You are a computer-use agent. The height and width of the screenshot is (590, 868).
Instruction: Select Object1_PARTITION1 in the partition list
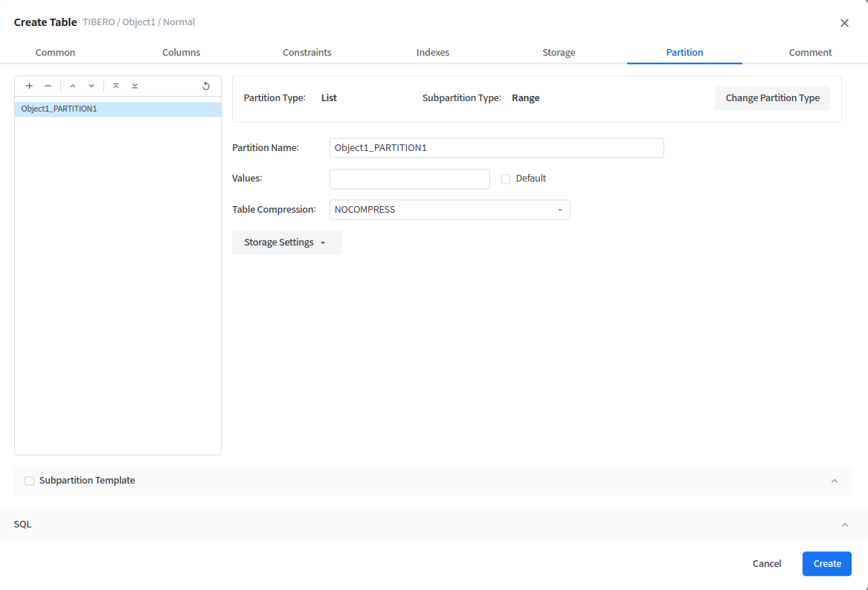click(x=118, y=109)
